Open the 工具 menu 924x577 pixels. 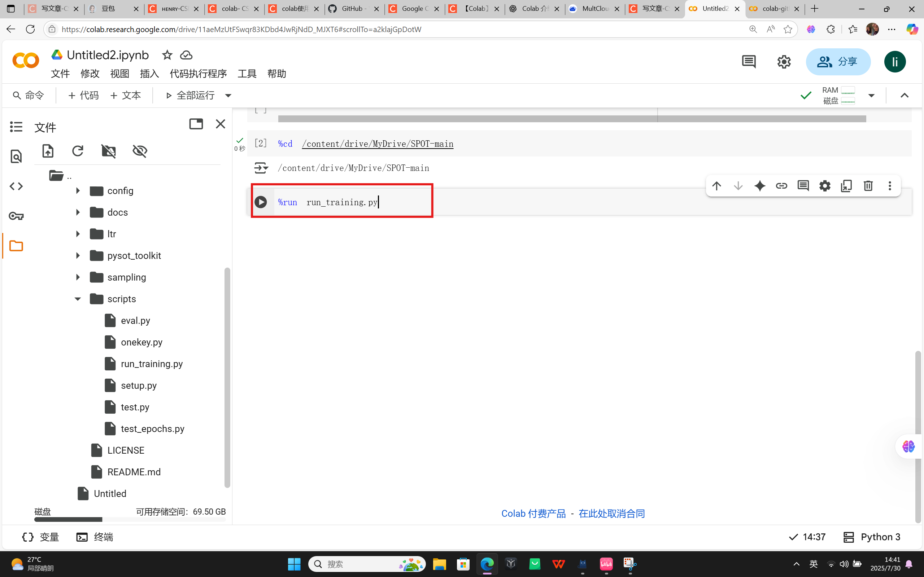247,73
